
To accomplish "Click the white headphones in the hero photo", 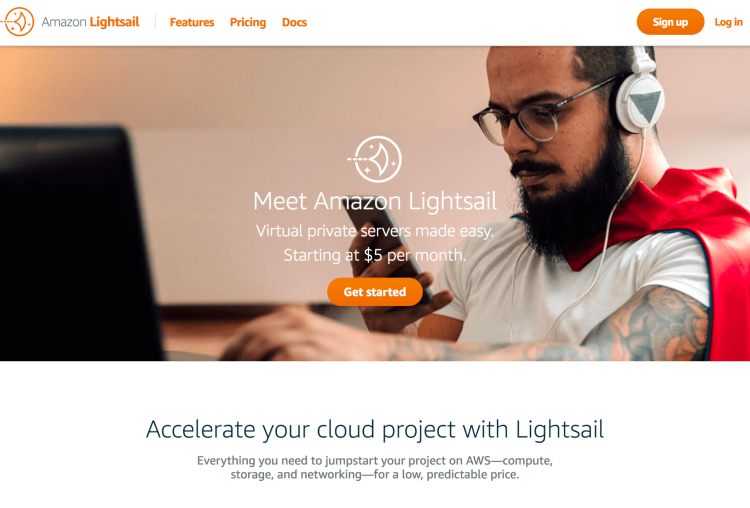I will (x=639, y=98).
